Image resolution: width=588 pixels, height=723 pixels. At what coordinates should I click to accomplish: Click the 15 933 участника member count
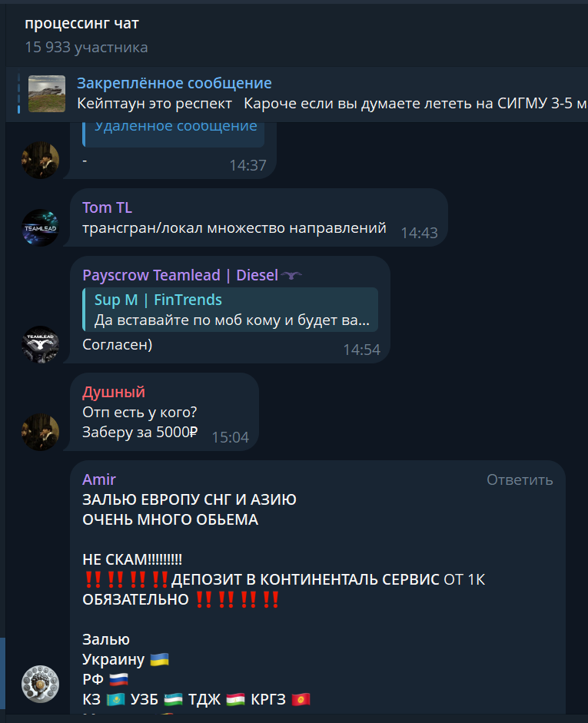(x=86, y=47)
